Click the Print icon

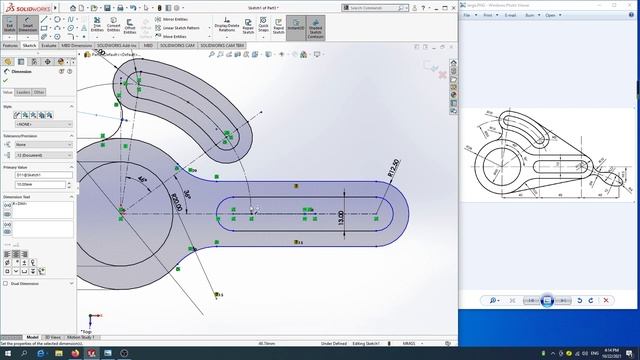(x=120, y=8)
